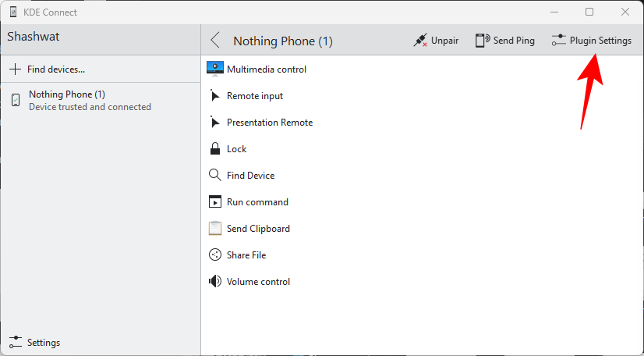Click the Shashwat sidebar header
Viewport: 644px width, 356px height.
(34, 37)
